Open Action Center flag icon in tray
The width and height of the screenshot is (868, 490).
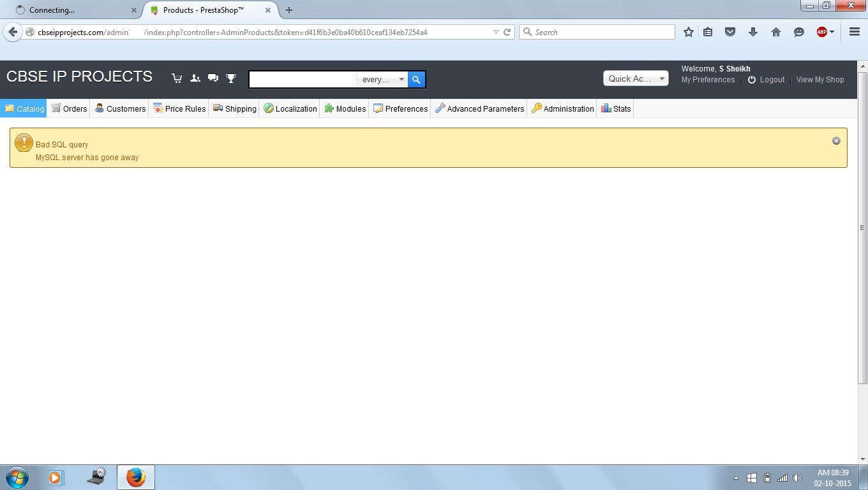752,478
